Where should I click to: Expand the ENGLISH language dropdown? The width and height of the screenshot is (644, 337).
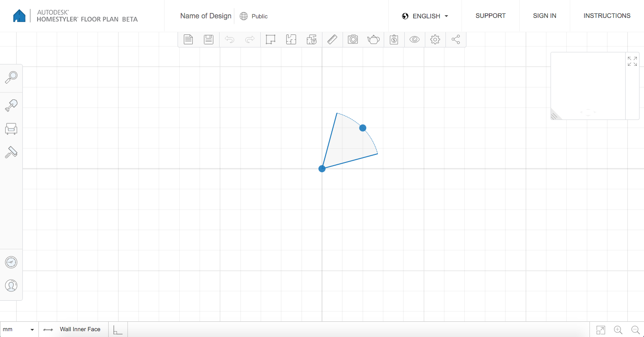click(425, 16)
